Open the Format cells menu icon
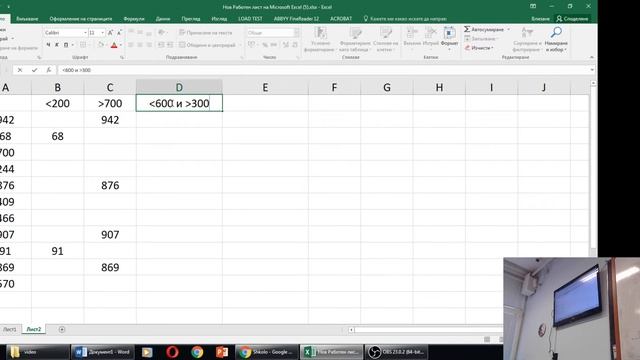 (449, 33)
